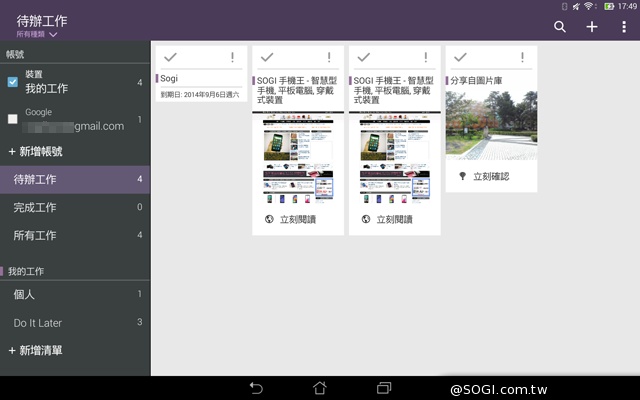Image resolution: width=640 pixels, height=400 pixels.
Task: Uncheck the 裝置 我的工作 account checkbox
Action: (x=13, y=82)
